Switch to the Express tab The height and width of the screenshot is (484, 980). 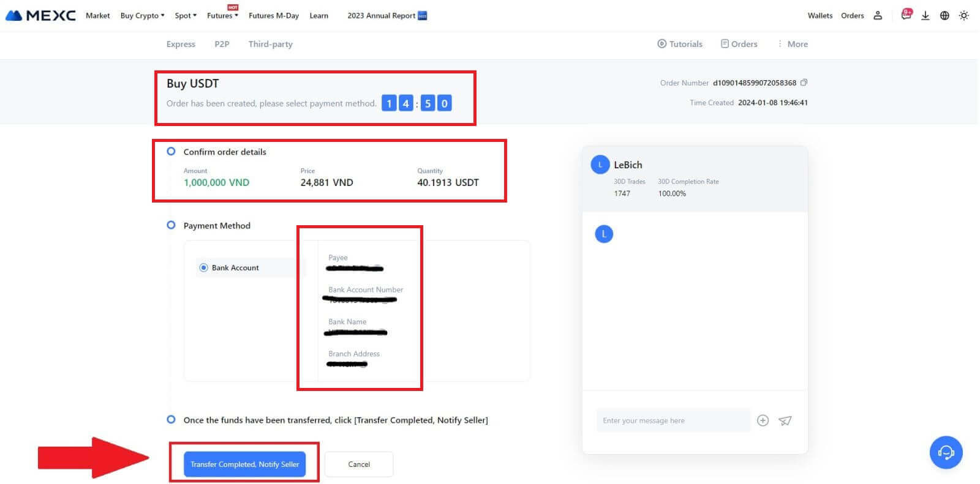coord(181,44)
